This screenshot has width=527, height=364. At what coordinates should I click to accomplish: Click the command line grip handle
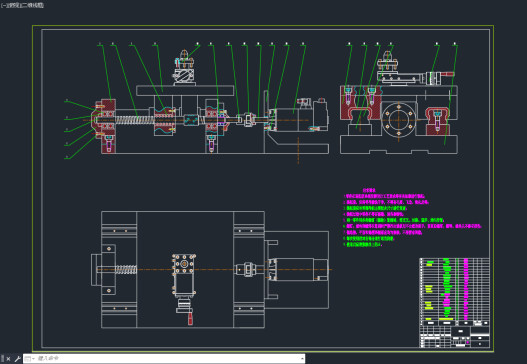click(x=2, y=359)
